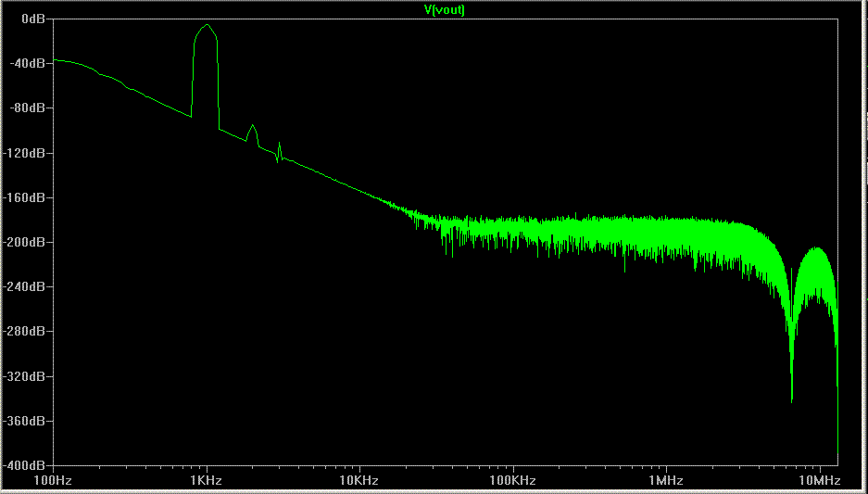The height and width of the screenshot is (494, 868).
Task: Click the fundamental peak at 1KHz
Action: 207,25
